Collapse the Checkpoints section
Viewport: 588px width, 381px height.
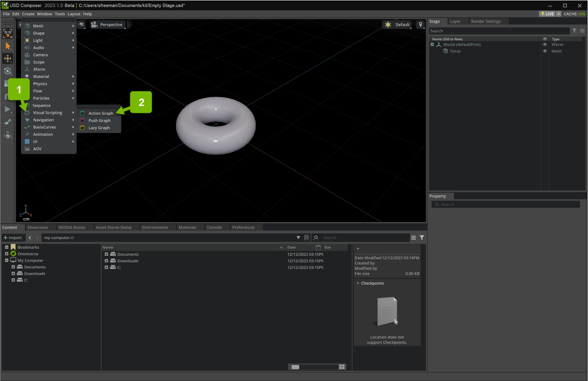coord(358,283)
